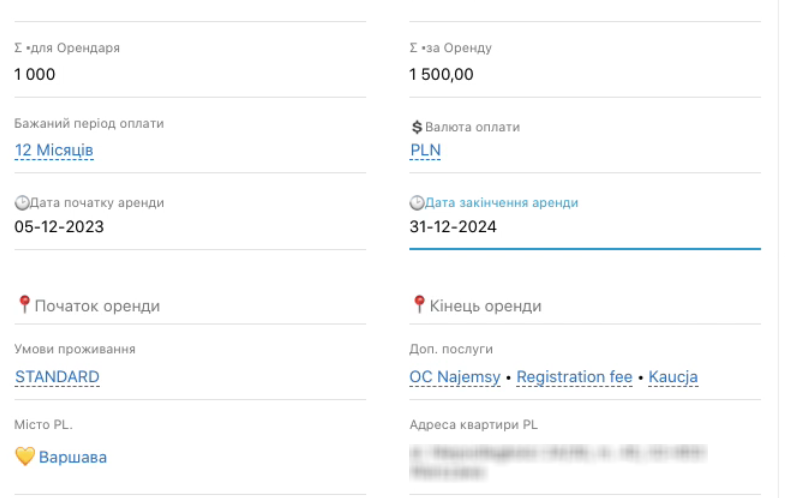Edit the rental start date 05-12-2023

(59, 226)
